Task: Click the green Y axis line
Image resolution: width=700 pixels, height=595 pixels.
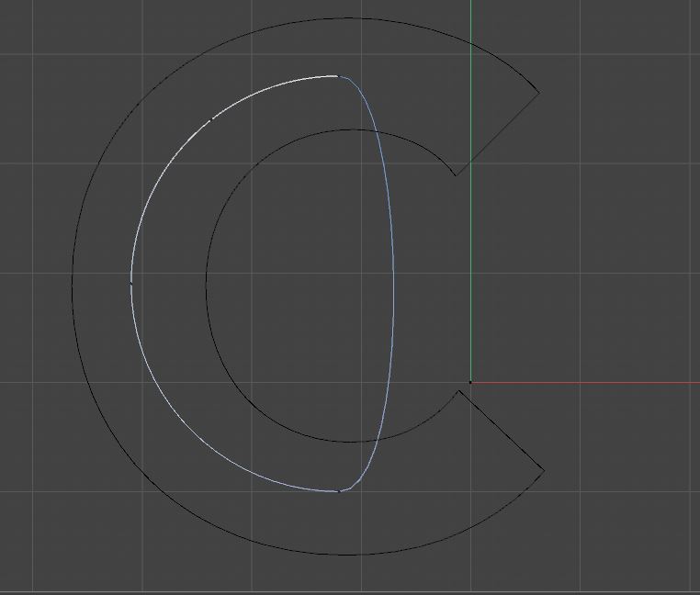Action: point(470,192)
